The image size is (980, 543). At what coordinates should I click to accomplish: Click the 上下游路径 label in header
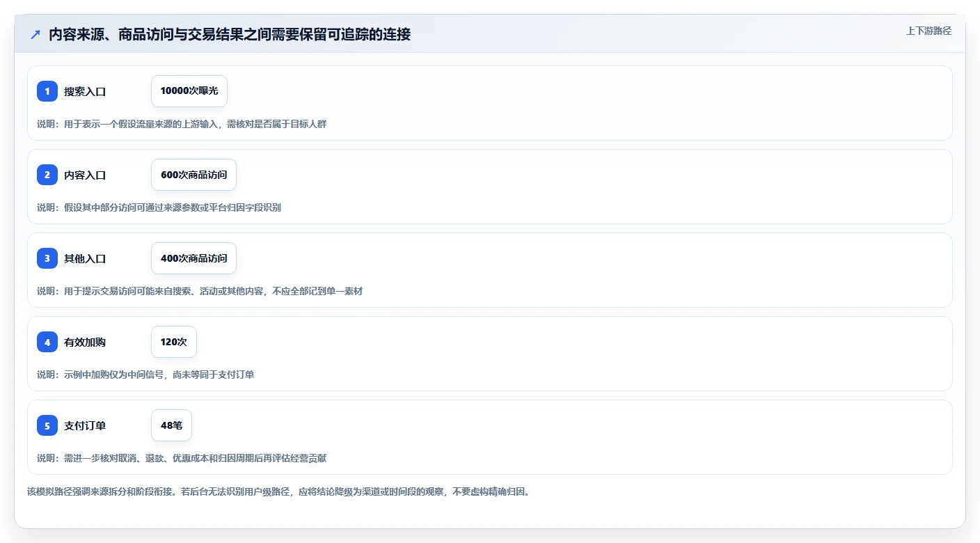(x=928, y=31)
